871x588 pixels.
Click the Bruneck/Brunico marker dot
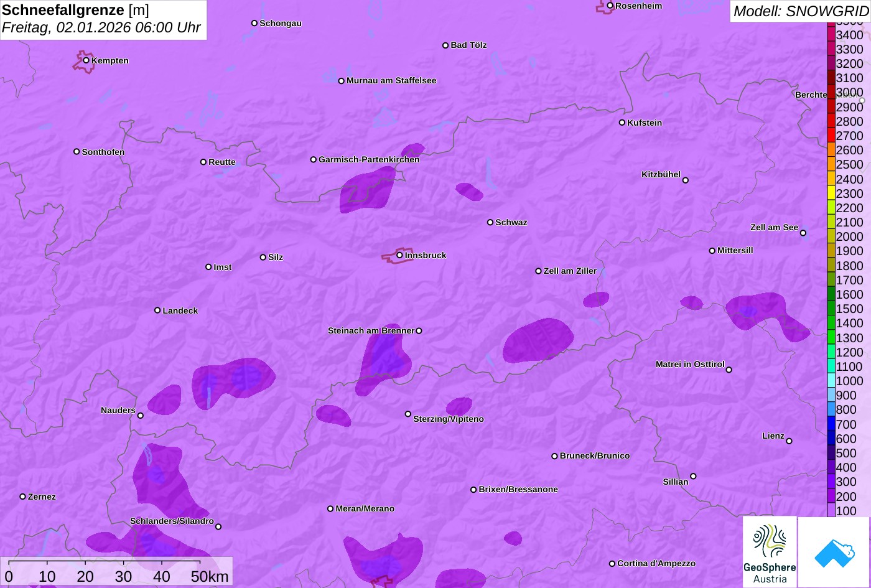(x=555, y=456)
